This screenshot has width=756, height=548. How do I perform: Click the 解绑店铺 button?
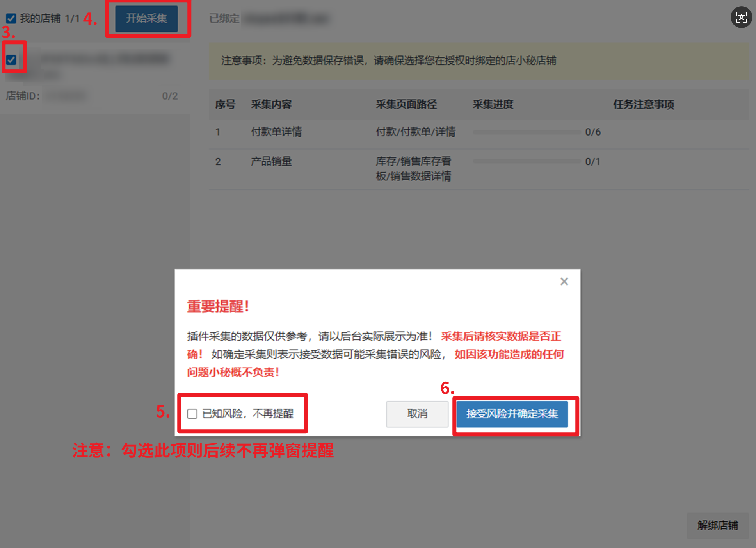(717, 525)
